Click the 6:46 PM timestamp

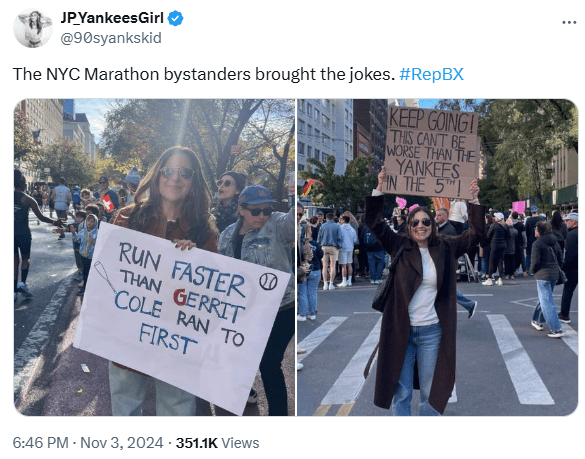pyautogui.click(x=40, y=443)
